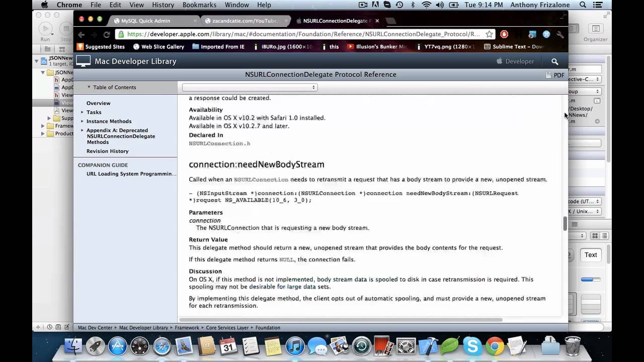The width and height of the screenshot is (644, 362).
Task: Close the NSURLConnectionDelegate tab
Action: [377, 21]
